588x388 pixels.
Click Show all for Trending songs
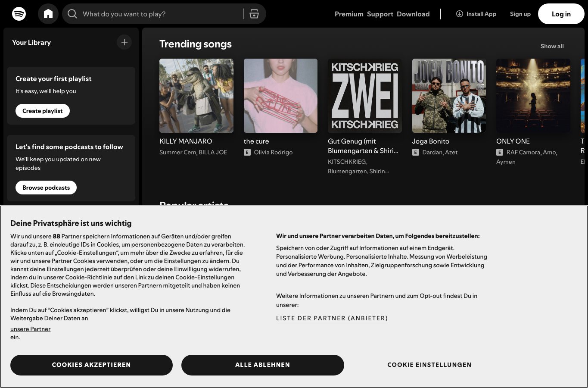click(552, 46)
